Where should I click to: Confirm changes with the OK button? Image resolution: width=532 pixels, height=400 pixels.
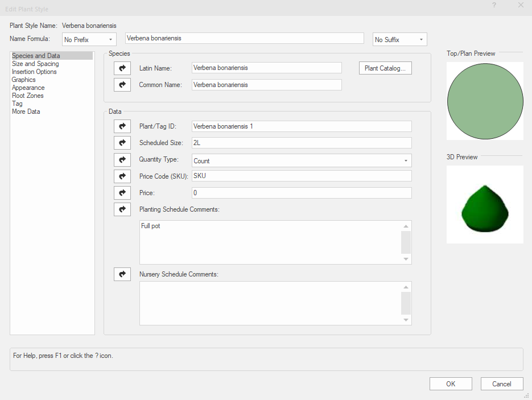[451, 384]
